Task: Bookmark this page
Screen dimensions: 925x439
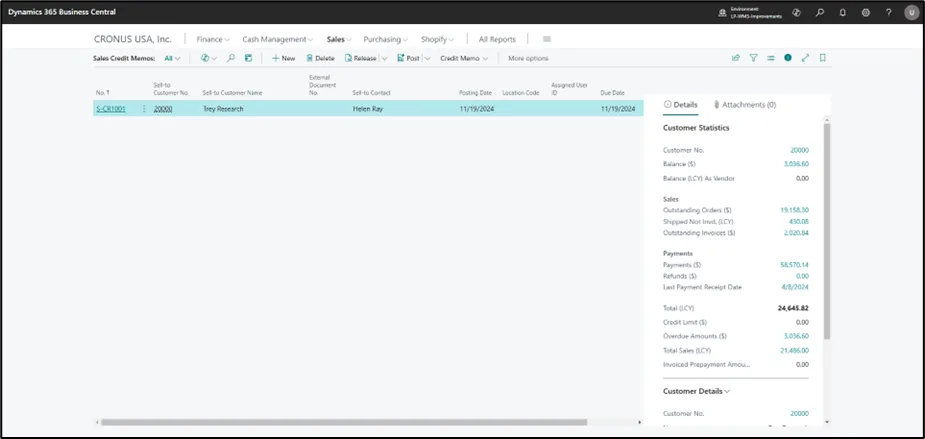Action: (823, 58)
